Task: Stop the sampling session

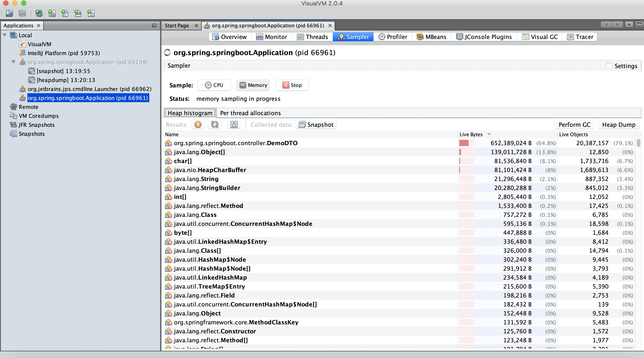Action: click(x=292, y=85)
